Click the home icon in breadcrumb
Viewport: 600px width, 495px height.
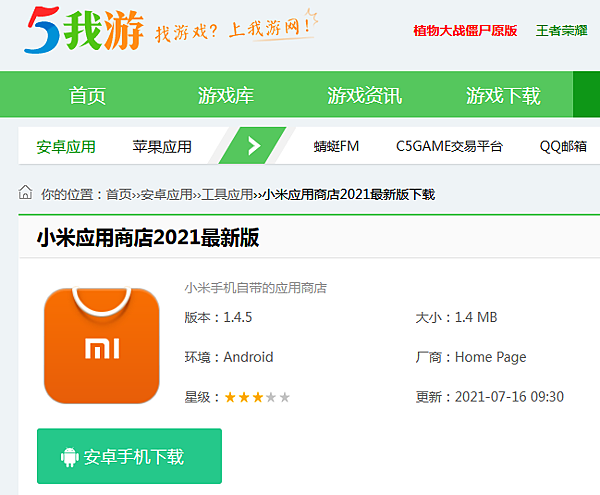(x=26, y=192)
